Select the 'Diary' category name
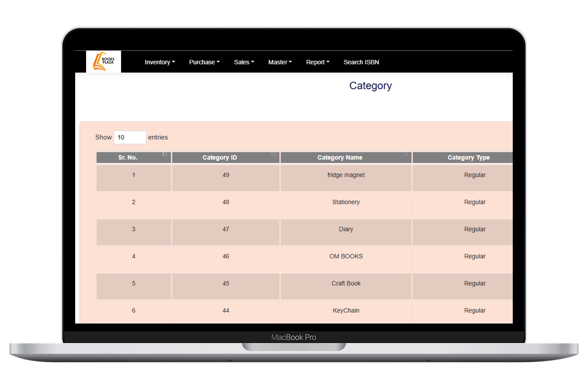 tap(346, 229)
